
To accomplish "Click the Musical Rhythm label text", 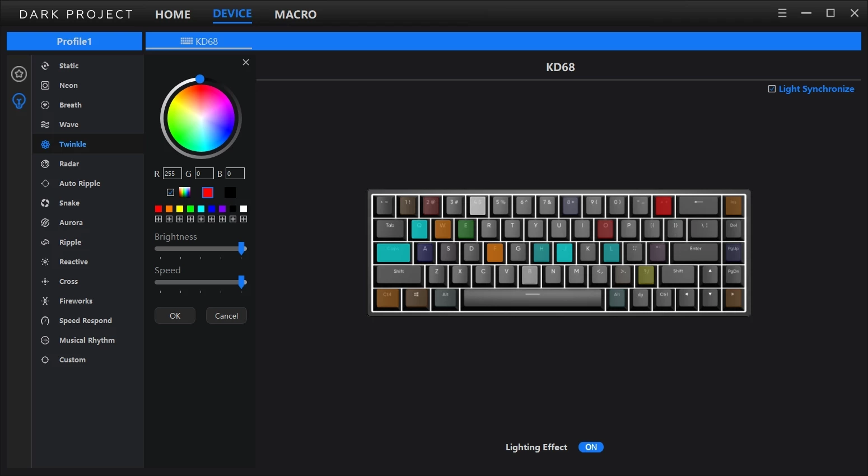I will [x=87, y=340].
